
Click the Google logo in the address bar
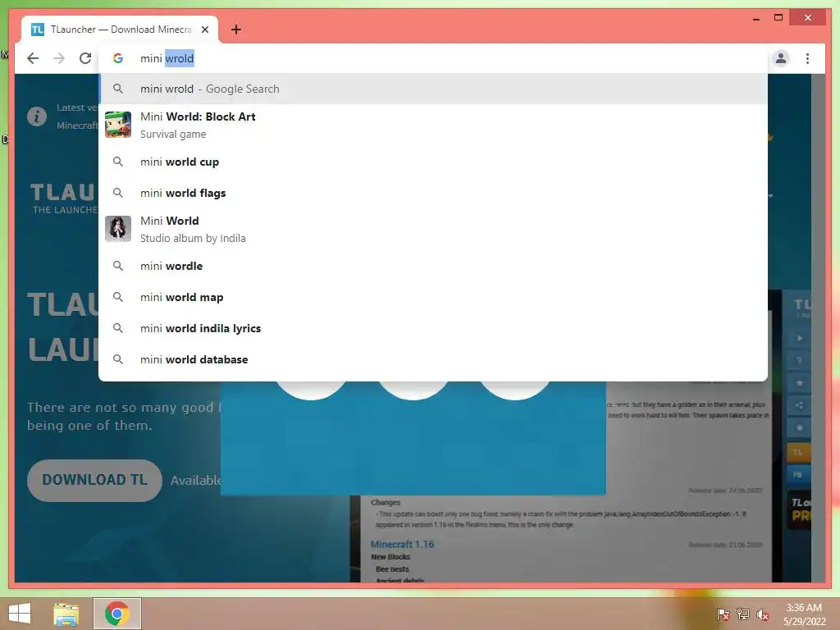118,58
